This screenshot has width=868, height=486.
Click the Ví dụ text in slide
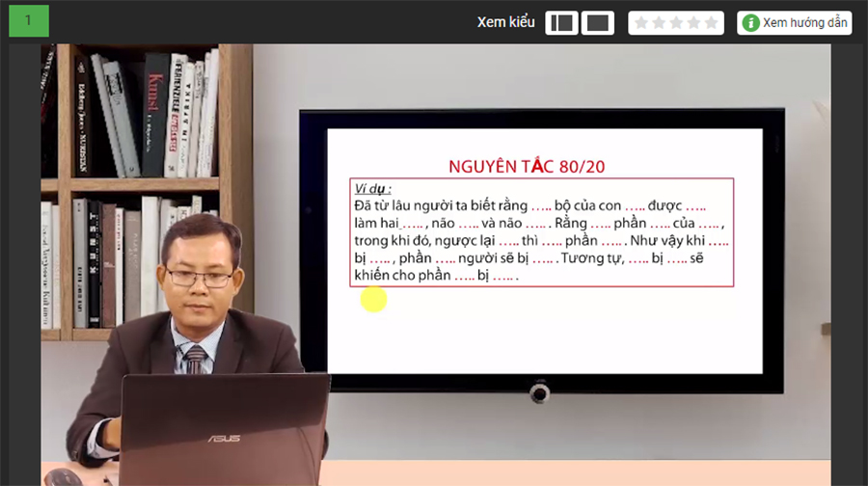pos(372,188)
